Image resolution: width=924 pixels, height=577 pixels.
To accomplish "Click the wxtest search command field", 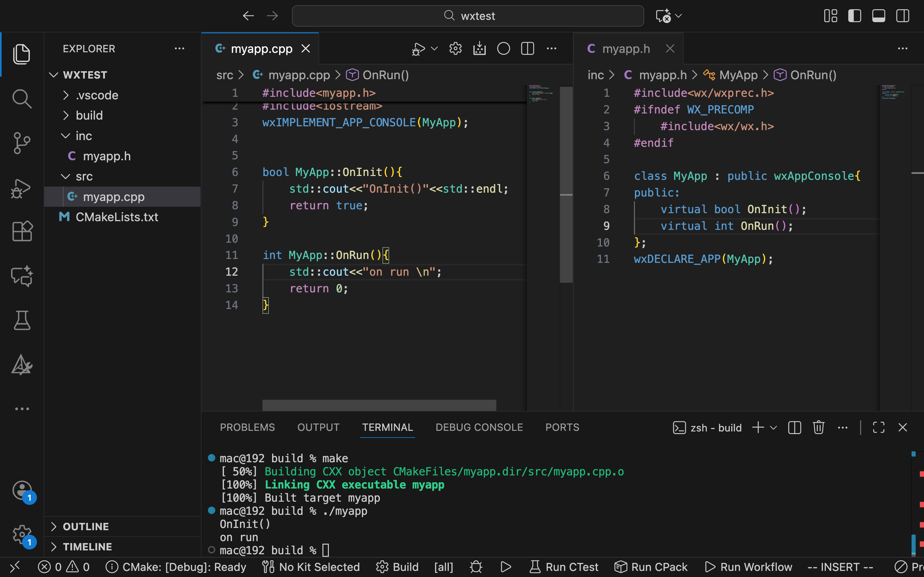I will pos(468,16).
